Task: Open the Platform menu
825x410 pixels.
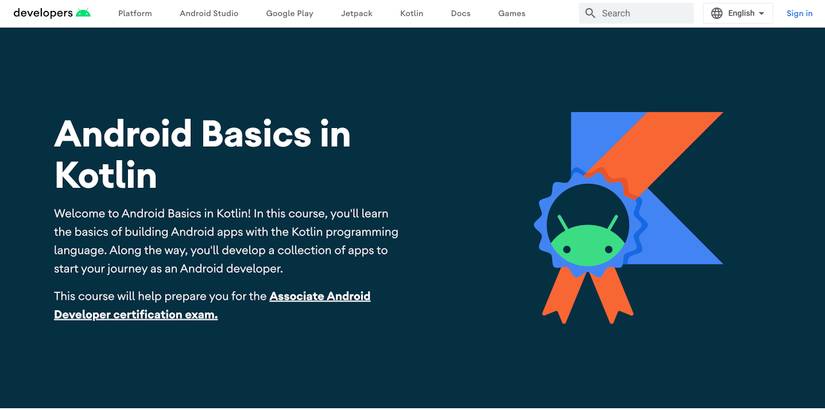Action: (135, 13)
